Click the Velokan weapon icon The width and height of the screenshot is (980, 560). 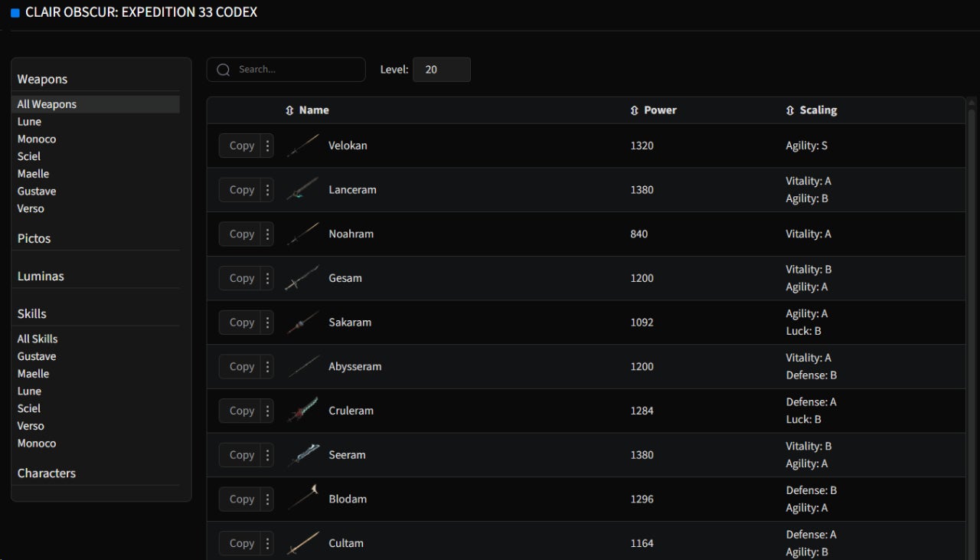(x=303, y=146)
